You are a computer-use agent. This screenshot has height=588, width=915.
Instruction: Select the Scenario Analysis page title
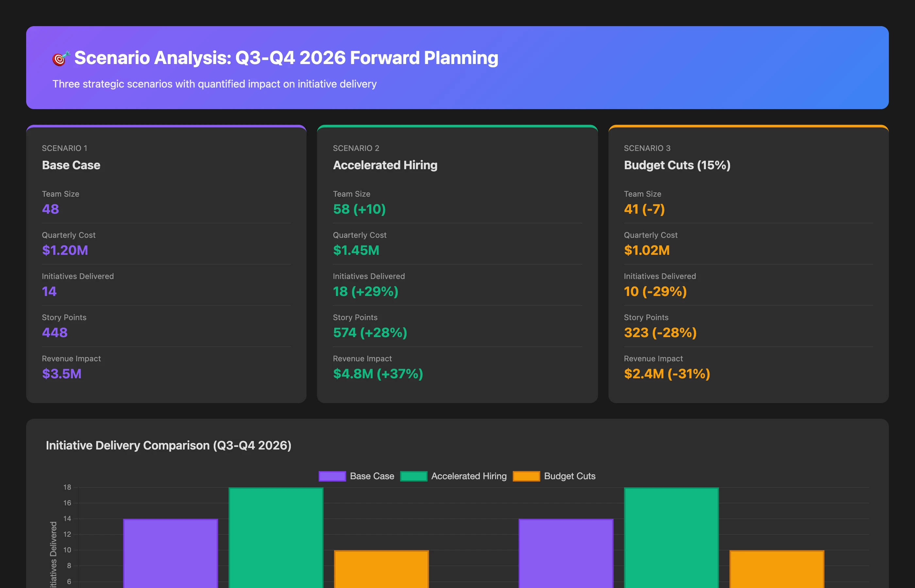click(x=286, y=58)
